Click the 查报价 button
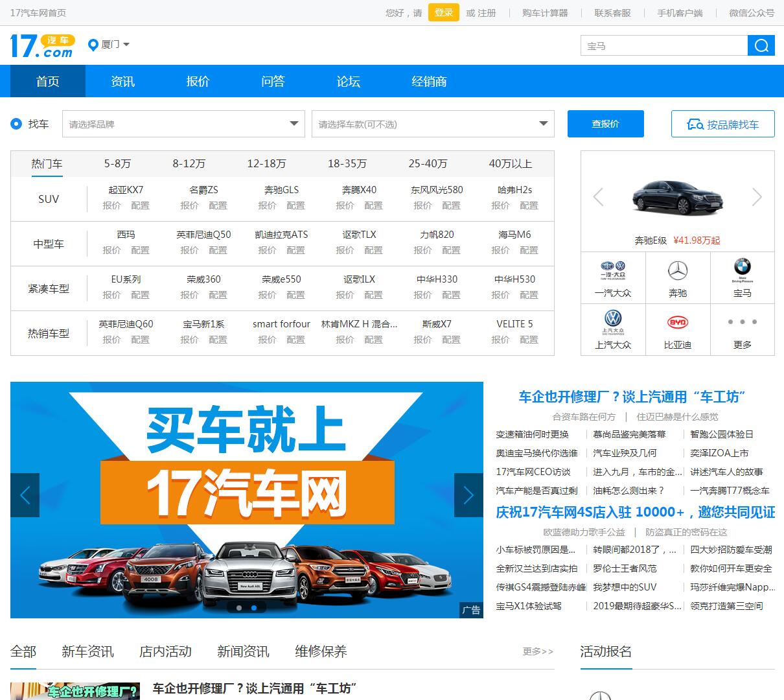The width and height of the screenshot is (784, 700). (606, 124)
